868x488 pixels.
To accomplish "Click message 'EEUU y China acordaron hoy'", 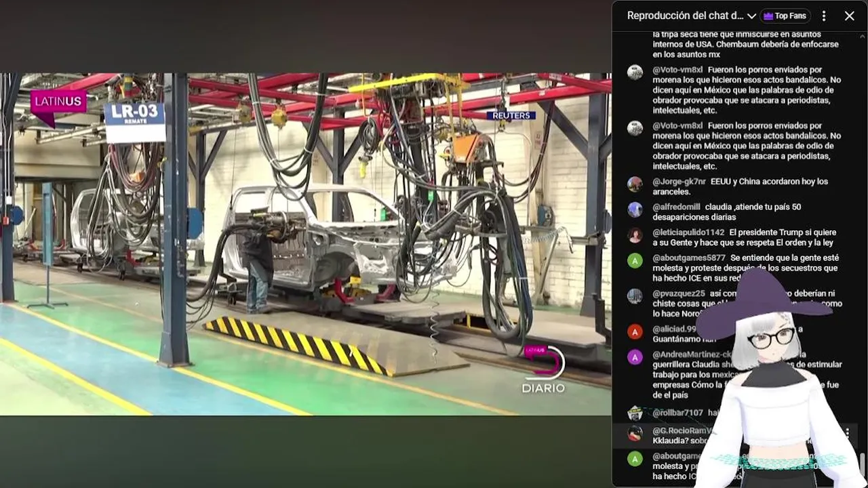I will click(x=740, y=186).
